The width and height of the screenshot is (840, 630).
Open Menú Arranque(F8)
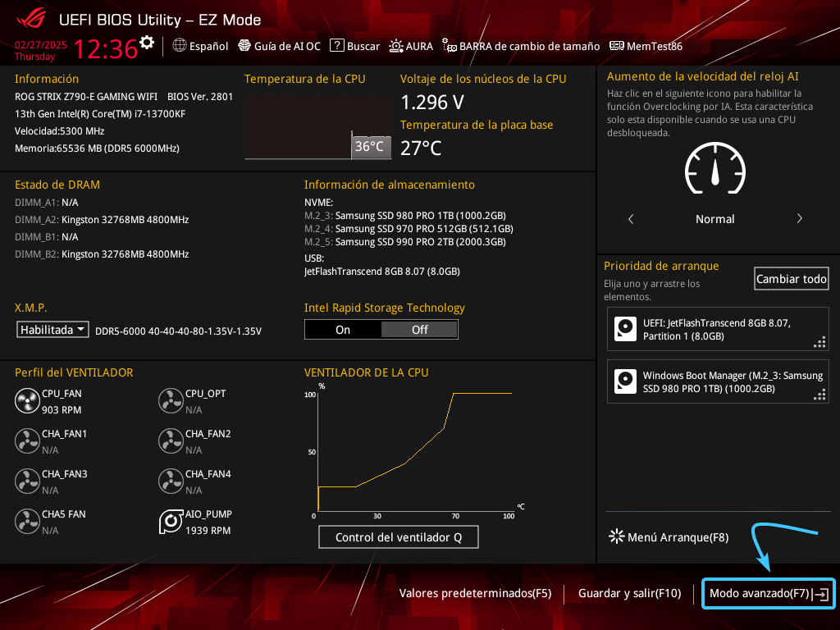[x=669, y=536]
